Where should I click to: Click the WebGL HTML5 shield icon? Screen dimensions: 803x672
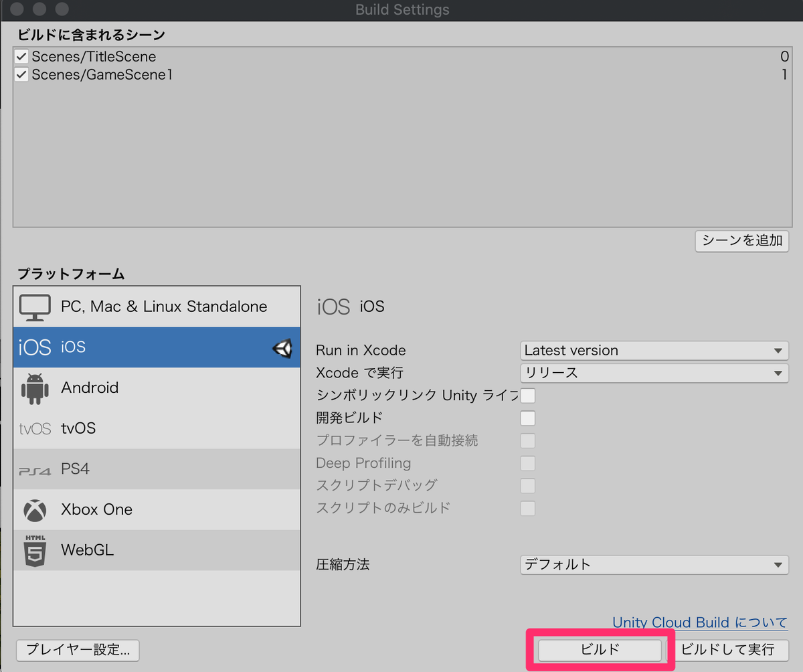pos(35,552)
